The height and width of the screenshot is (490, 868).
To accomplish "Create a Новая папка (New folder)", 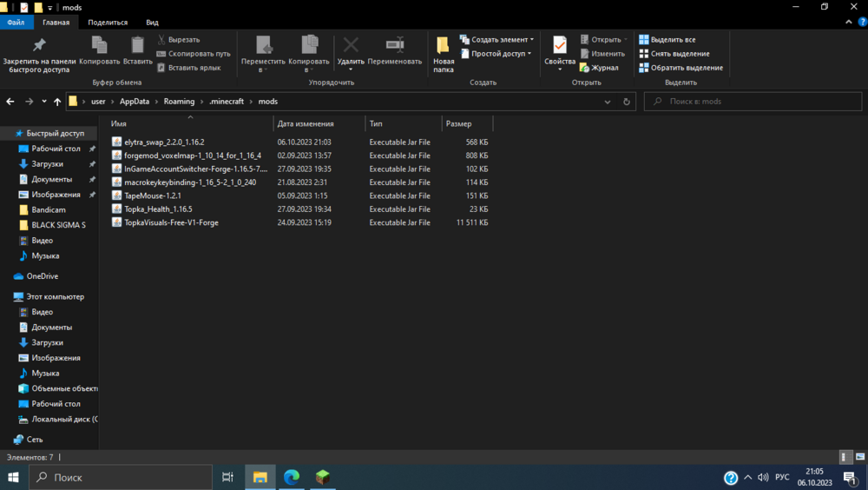I will (444, 55).
